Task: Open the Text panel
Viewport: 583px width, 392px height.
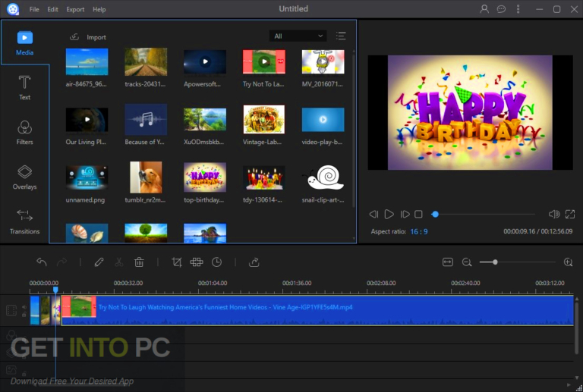Action: [24, 88]
